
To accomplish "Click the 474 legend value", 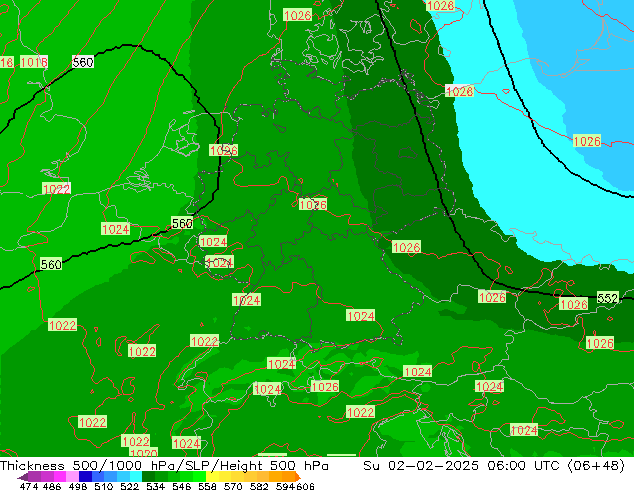I will coord(29,486).
